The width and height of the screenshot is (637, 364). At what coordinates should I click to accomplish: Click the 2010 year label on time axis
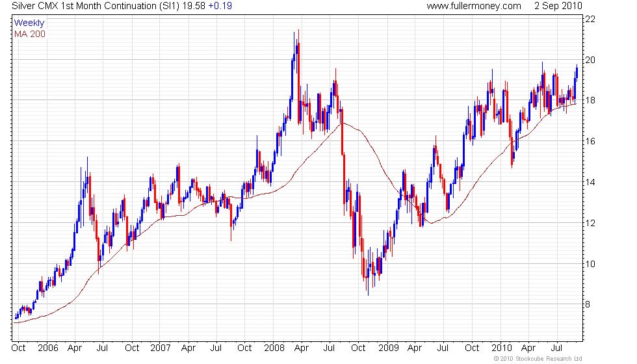tap(502, 348)
